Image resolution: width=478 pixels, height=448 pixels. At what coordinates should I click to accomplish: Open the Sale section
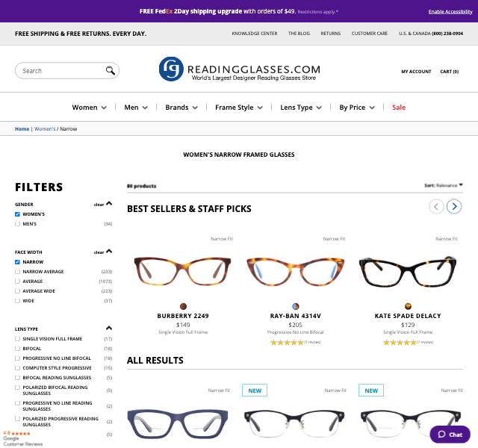tap(399, 108)
